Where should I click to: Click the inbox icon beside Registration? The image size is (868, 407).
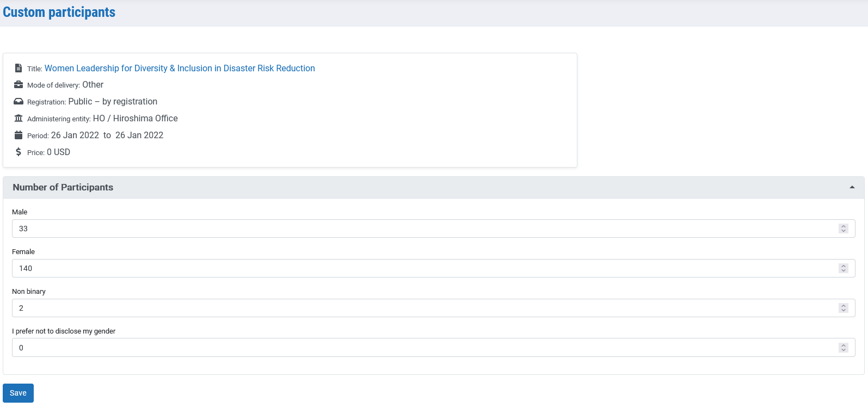[x=19, y=102]
